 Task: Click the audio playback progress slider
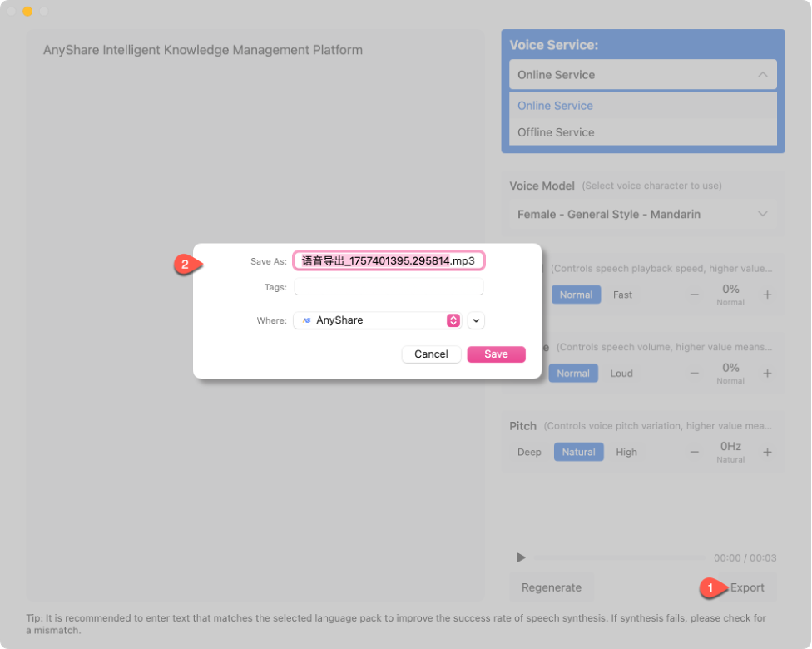[620, 557]
